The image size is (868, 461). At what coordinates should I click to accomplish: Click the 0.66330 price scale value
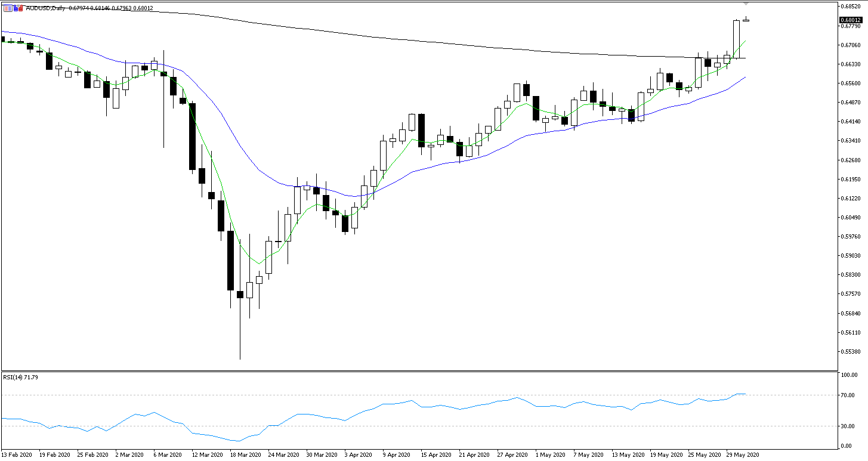(x=850, y=64)
